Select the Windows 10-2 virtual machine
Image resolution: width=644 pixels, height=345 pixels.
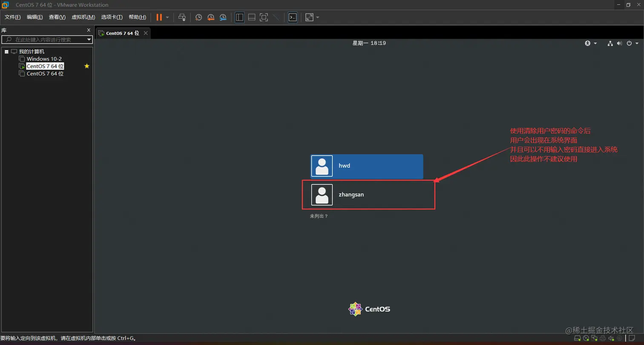[x=44, y=59]
